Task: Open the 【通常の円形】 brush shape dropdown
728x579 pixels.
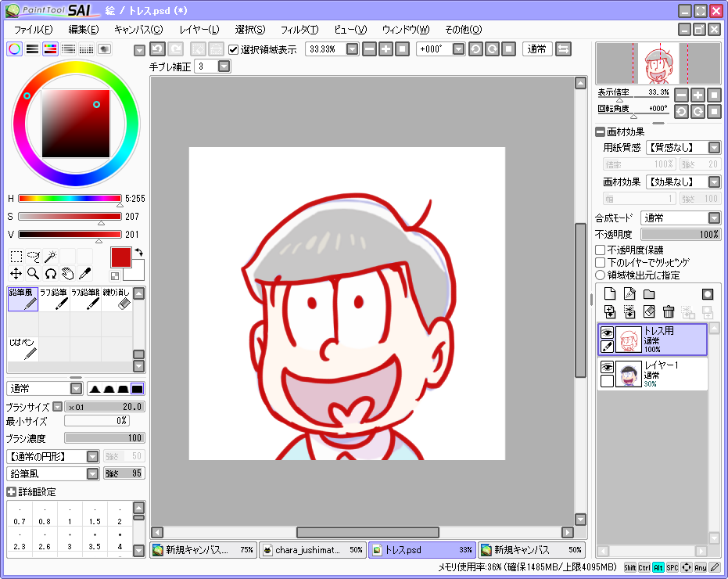Action: tap(93, 456)
